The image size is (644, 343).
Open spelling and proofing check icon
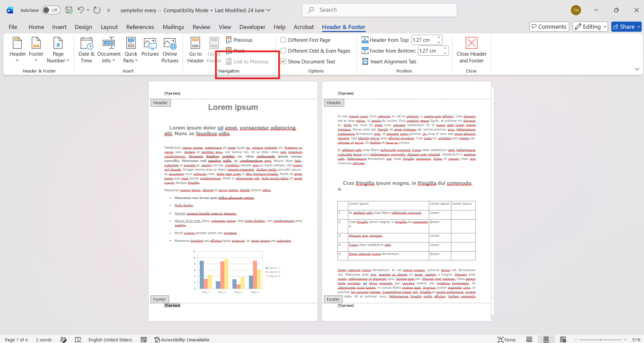coord(78,340)
